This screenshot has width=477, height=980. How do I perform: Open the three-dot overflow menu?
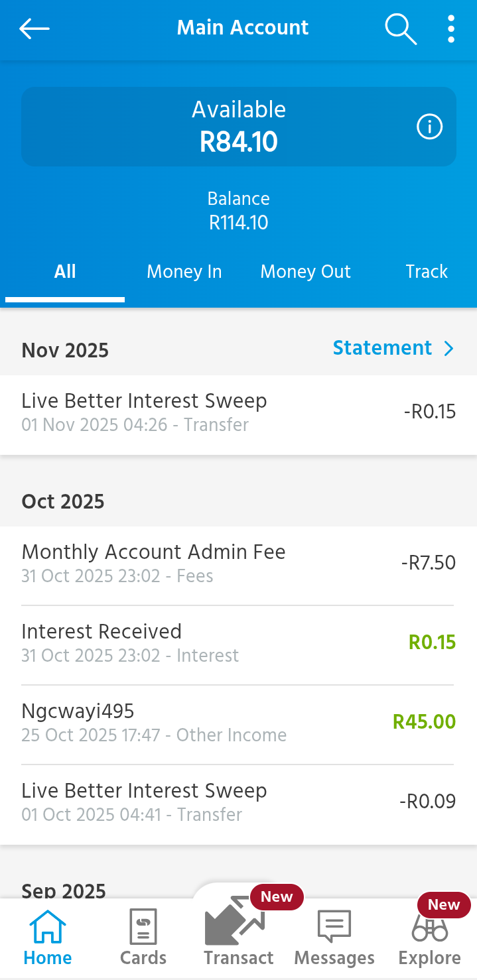coord(450,29)
